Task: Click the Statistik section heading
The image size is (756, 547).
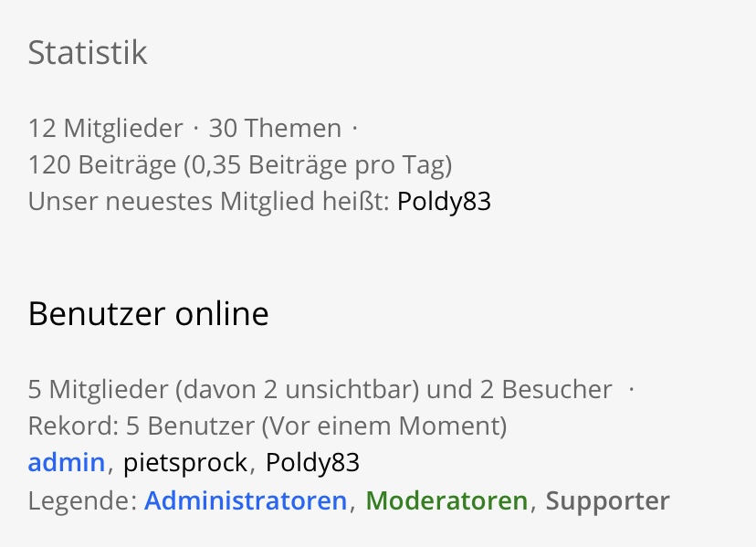Action: [x=88, y=52]
